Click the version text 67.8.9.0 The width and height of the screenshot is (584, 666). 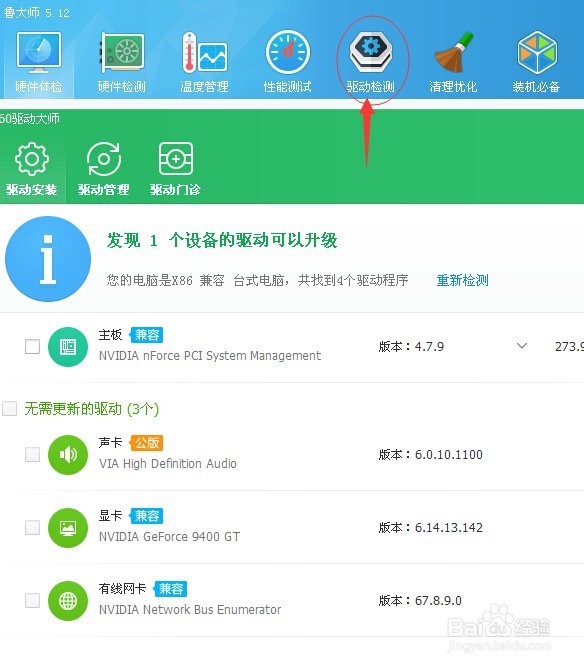[x=438, y=601]
